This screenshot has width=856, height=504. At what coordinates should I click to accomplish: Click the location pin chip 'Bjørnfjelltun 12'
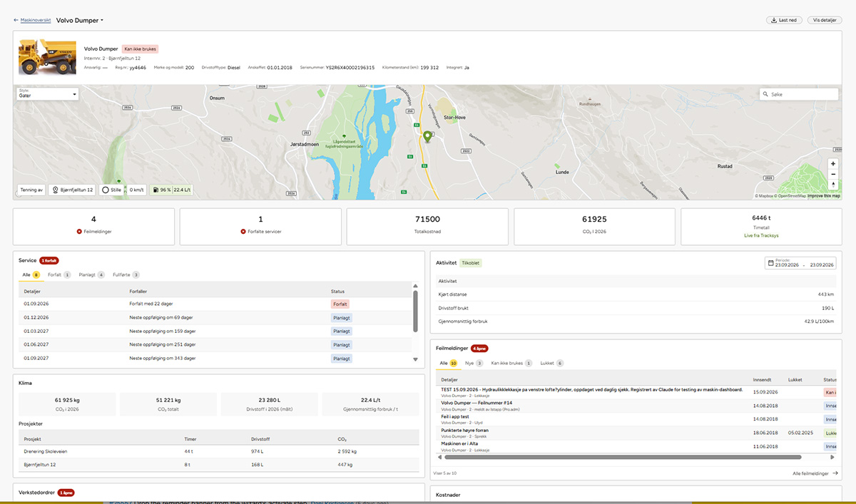pyautogui.click(x=73, y=190)
